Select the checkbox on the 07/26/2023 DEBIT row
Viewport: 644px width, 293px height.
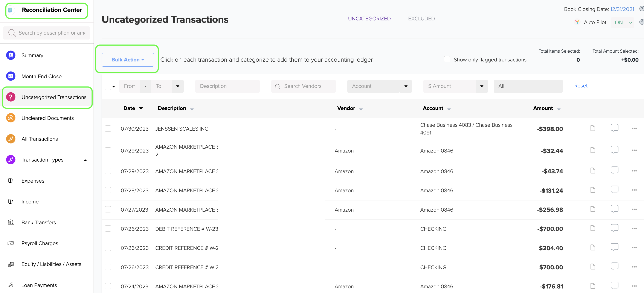[108, 228]
